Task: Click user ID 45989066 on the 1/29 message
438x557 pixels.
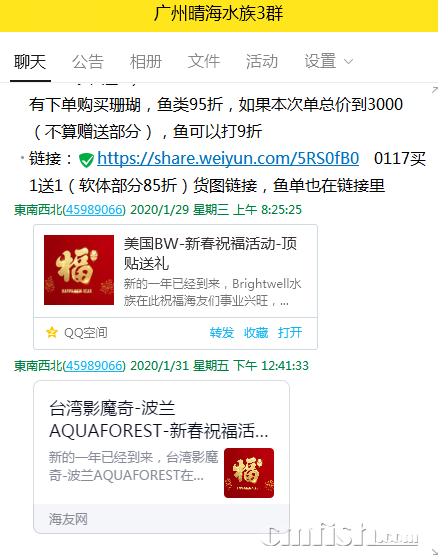Action: [x=94, y=210]
